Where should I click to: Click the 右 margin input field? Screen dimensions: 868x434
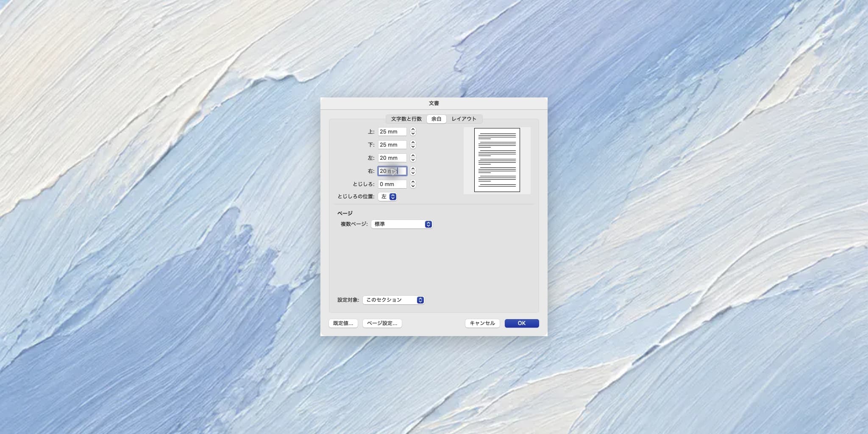pos(392,171)
